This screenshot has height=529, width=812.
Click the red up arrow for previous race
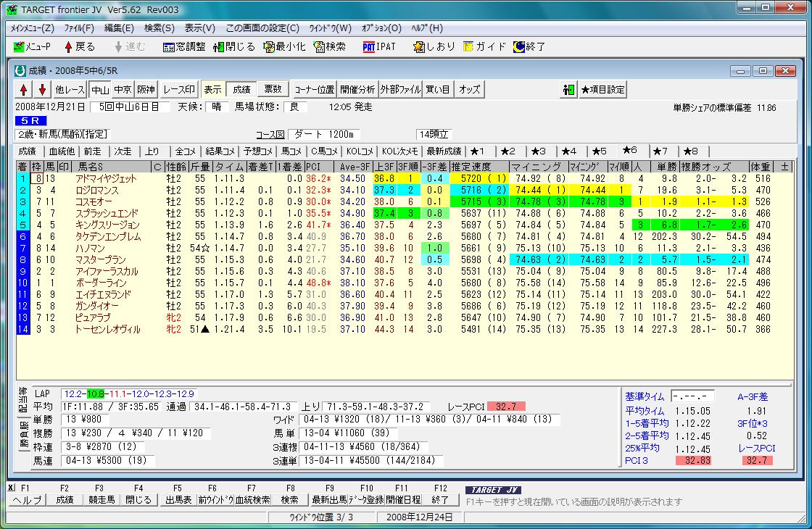[x=24, y=90]
